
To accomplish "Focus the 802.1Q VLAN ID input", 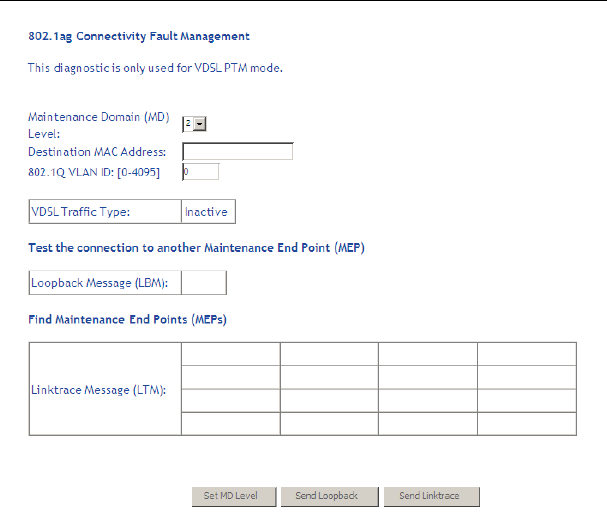I will [x=200, y=172].
